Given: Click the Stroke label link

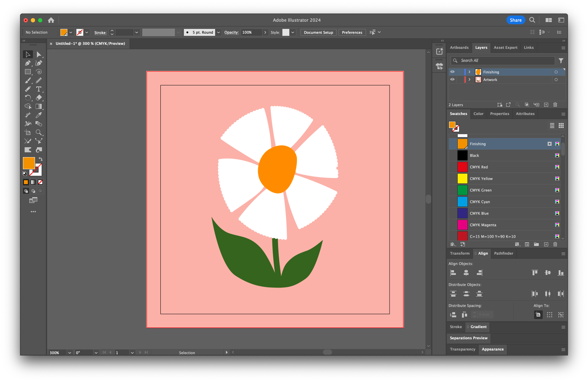Looking at the screenshot, I should (x=100, y=33).
